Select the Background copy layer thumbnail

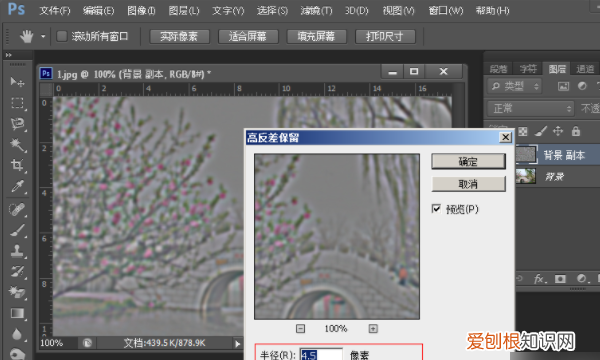coord(525,155)
